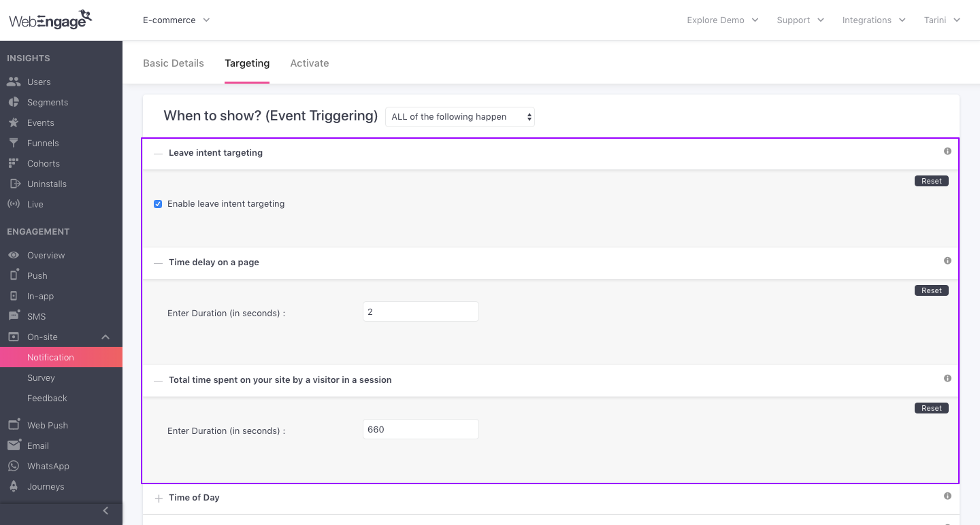Click the Funnels icon
This screenshot has width=980, height=525.
(14, 143)
